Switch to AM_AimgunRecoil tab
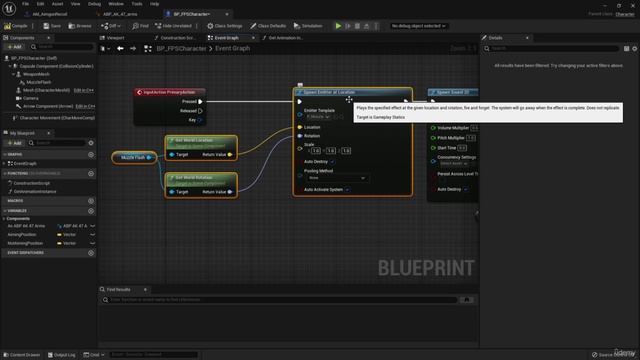 pos(50,14)
